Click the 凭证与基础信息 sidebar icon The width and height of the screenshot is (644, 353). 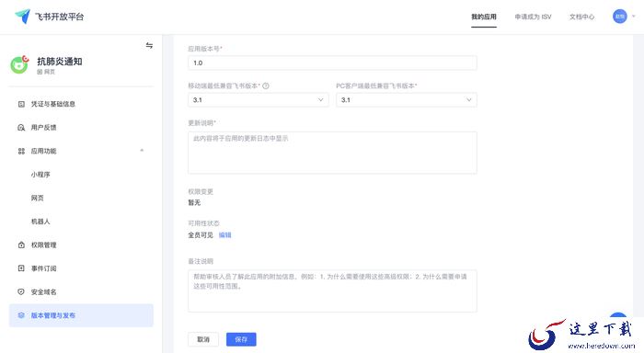(x=21, y=104)
